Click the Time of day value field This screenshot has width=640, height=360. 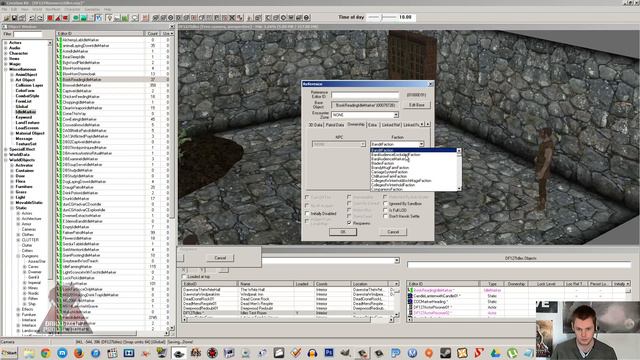[x=406, y=17]
